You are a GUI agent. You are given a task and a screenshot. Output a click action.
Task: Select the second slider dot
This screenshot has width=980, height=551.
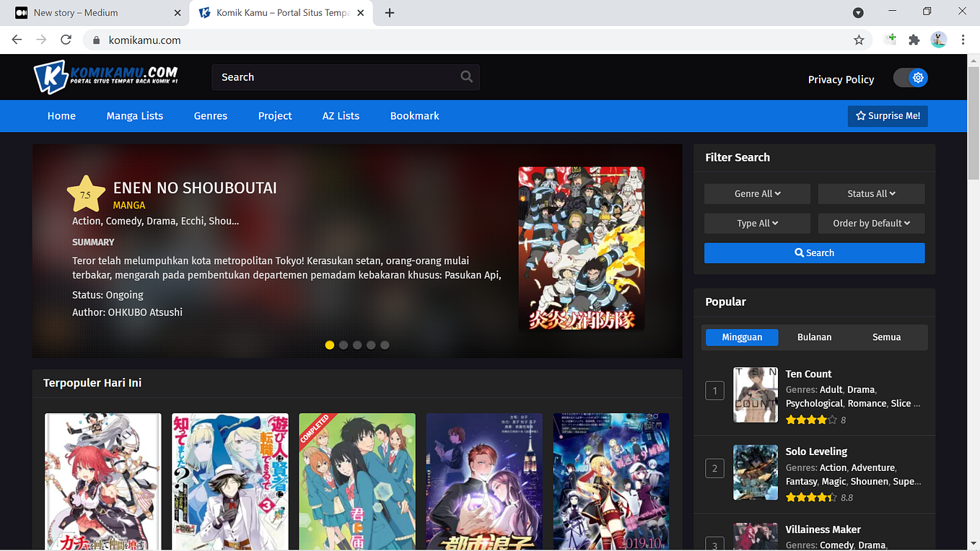tap(344, 345)
